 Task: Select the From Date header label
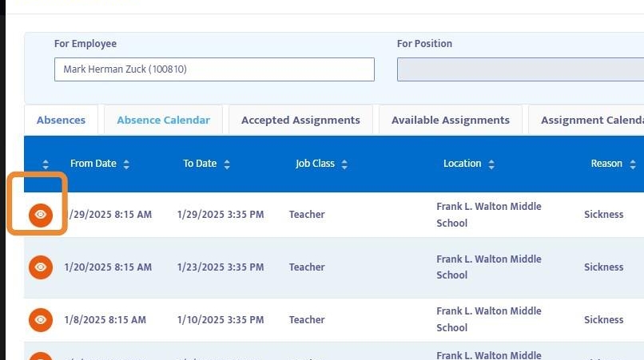pos(93,164)
